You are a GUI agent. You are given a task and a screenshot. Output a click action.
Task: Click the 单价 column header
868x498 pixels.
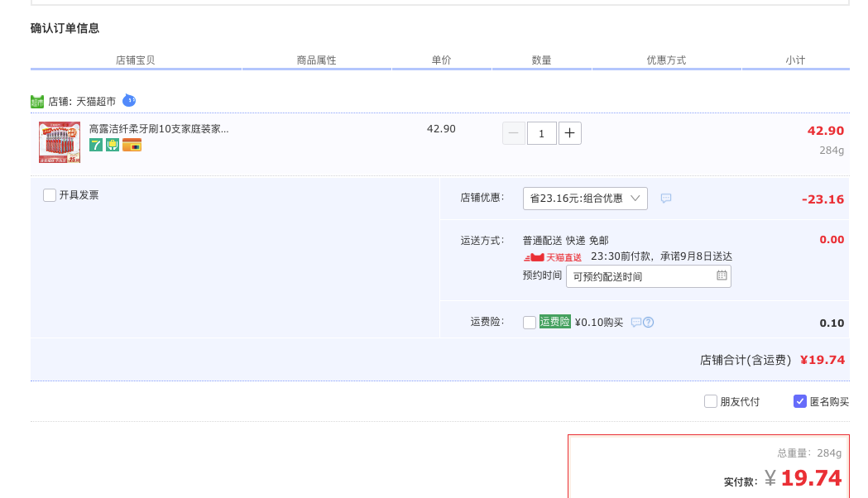[x=441, y=60]
